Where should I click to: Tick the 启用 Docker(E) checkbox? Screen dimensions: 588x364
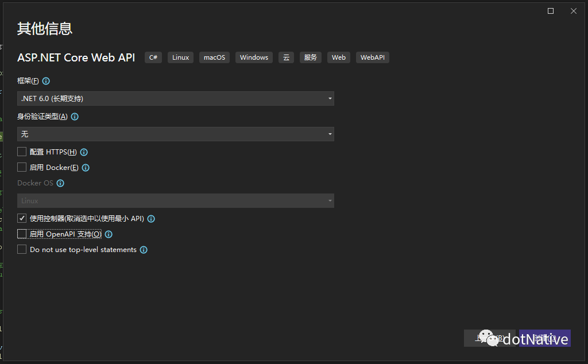click(x=22, y=167)
